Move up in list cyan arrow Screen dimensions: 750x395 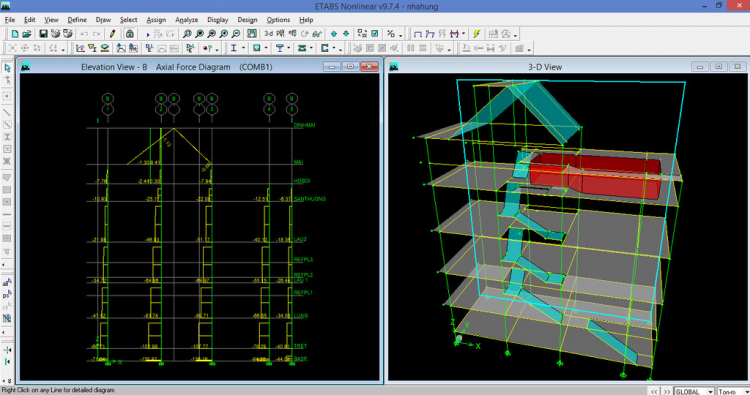click(x=334, y=34)
